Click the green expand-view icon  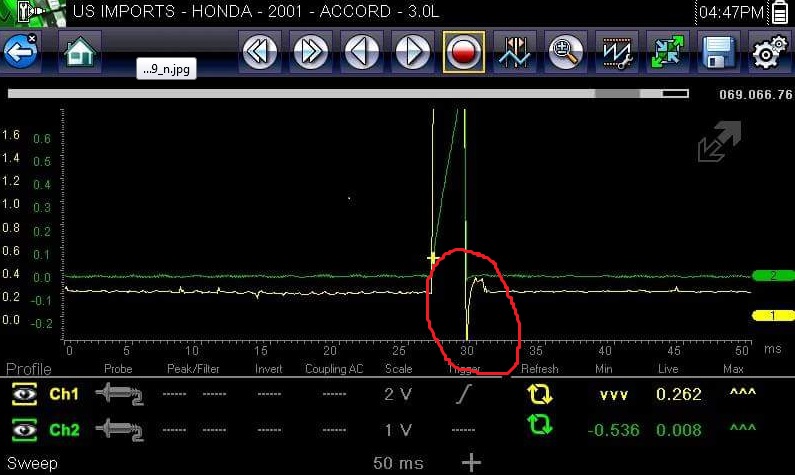click(x=666, y=52)
